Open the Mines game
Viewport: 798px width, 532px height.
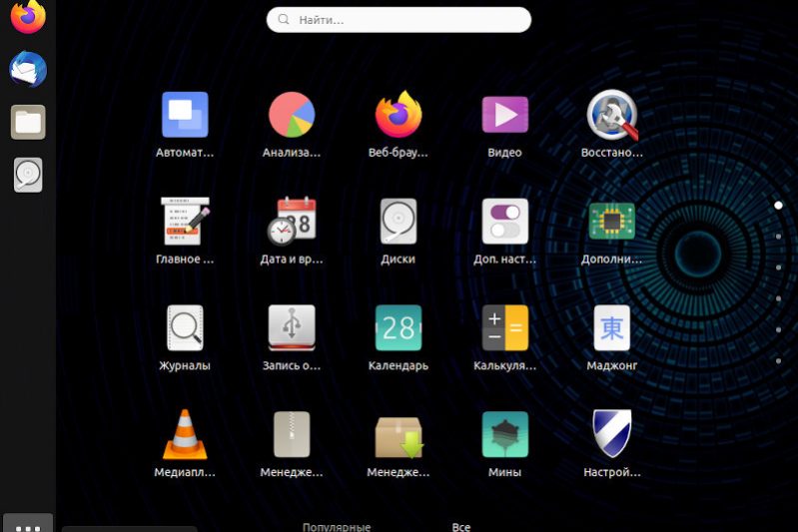pos(504,435)
